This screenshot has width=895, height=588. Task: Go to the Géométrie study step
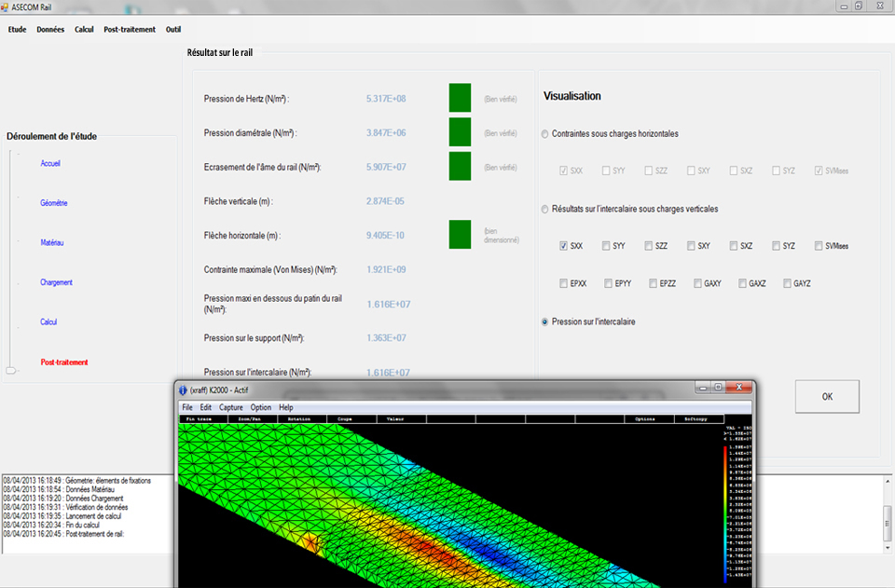click(x=54, y=203)
